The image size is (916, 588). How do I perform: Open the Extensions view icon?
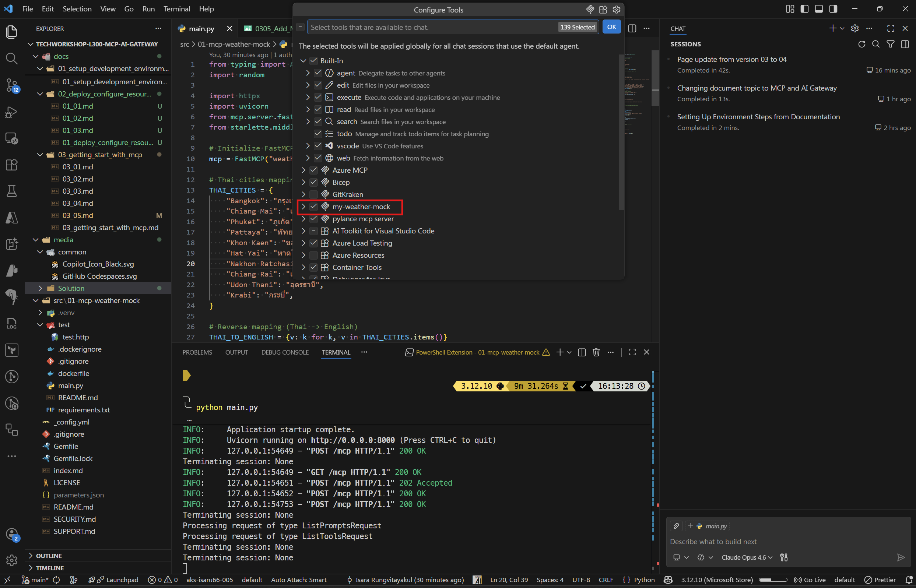pyautogui.click(x=12, y=165)
